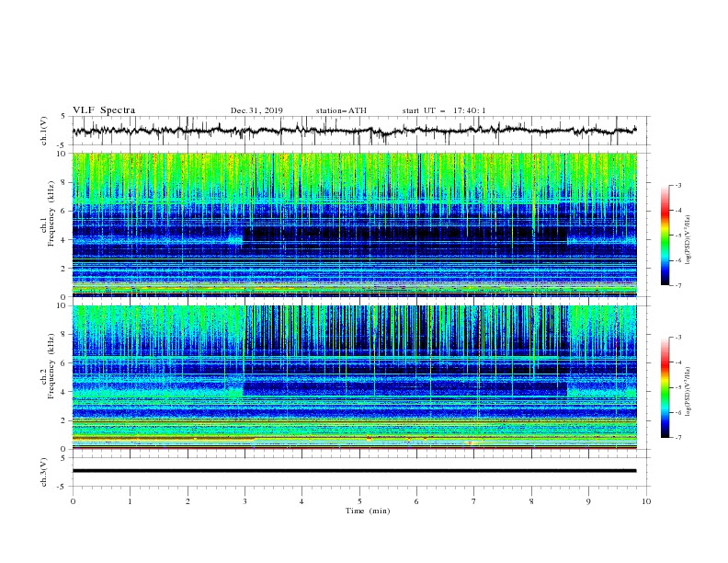
Task: Click the upper PSD color scale bar
Action: (665, 236)
